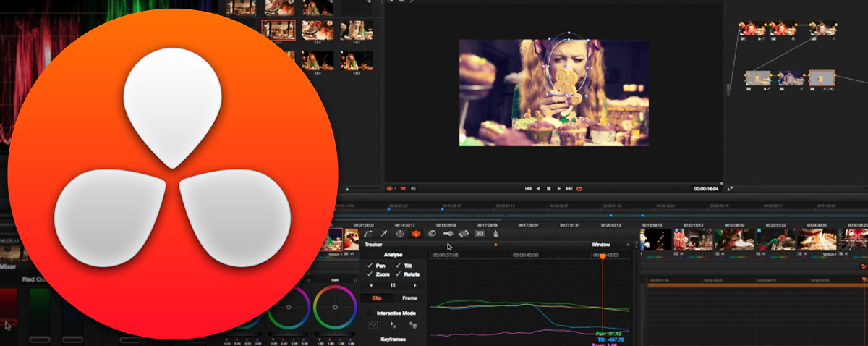Click first icon under Interactive Mode

point(373,325)
